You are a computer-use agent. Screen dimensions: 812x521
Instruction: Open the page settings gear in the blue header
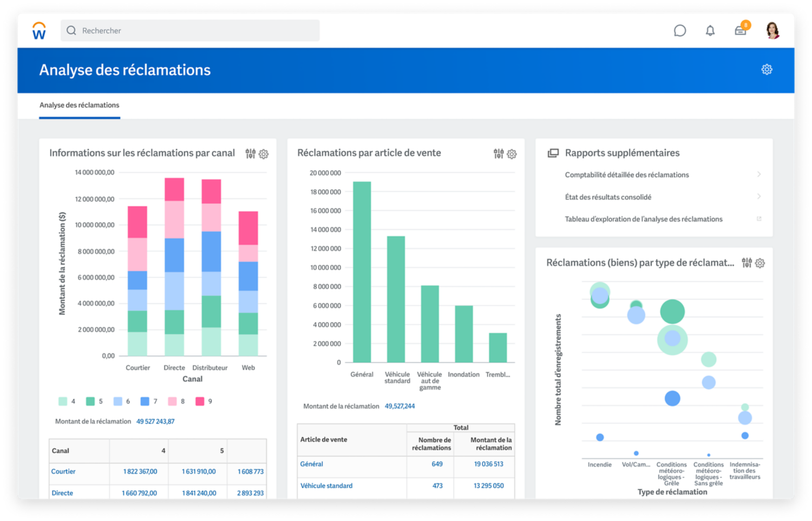tap(767, 69)
